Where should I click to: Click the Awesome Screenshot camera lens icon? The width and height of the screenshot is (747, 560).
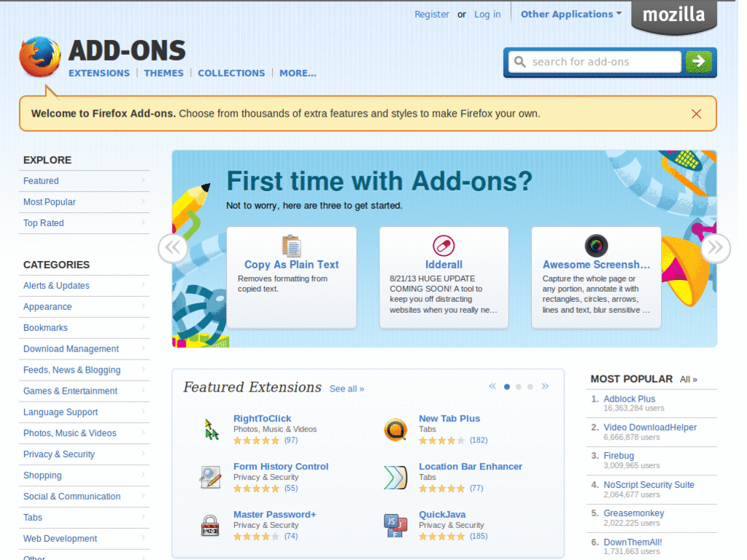click(596, 246)
